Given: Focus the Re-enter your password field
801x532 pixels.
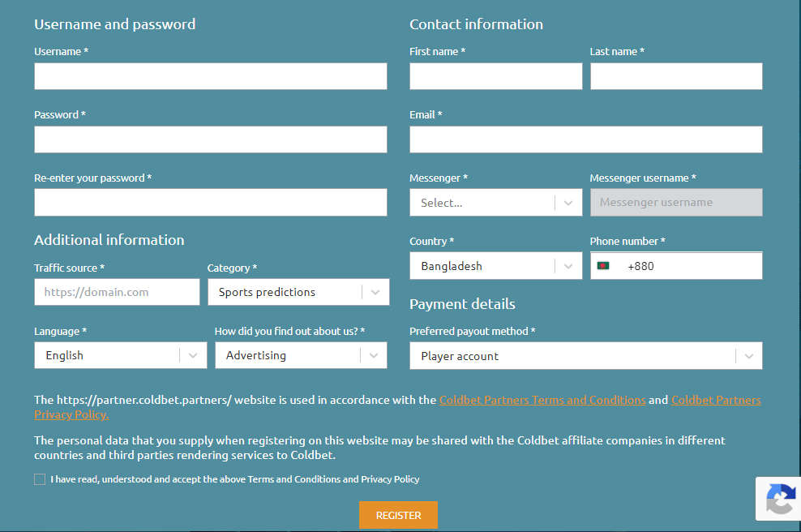Looking at the screenshot, I should click(211, 203).
